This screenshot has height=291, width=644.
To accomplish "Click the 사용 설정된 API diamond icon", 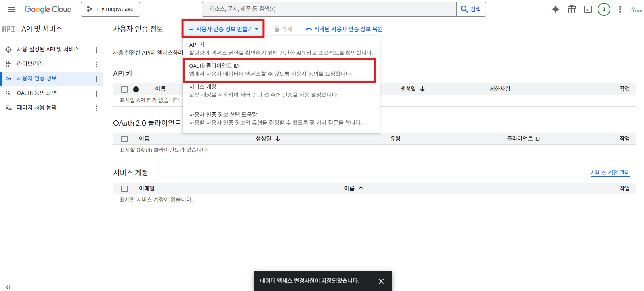I will point(8,50).
